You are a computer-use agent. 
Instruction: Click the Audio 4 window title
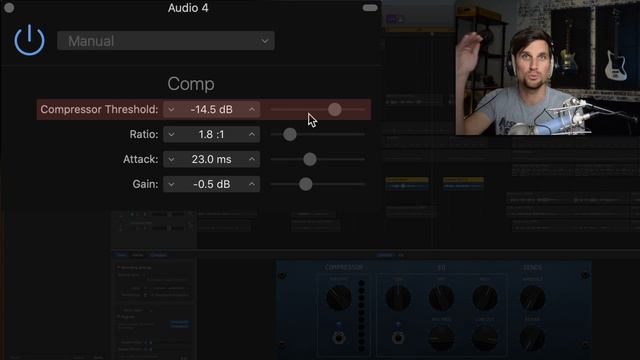(188, 8)
